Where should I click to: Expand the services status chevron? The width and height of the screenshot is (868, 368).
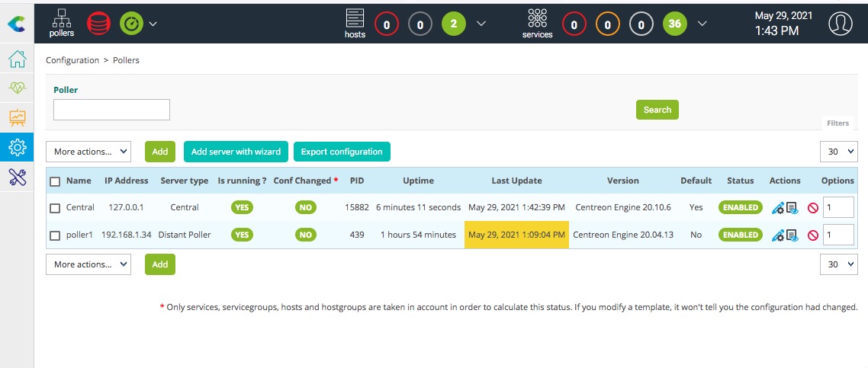tap(702, 24)
